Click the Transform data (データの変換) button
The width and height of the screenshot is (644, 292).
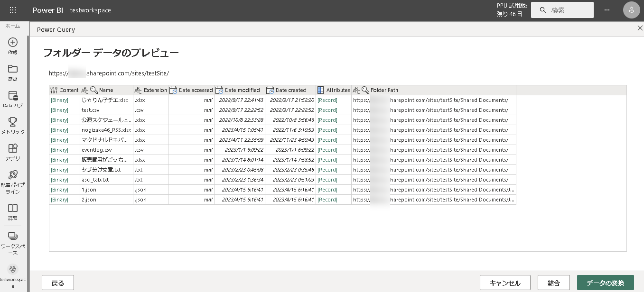coord(606,283)
